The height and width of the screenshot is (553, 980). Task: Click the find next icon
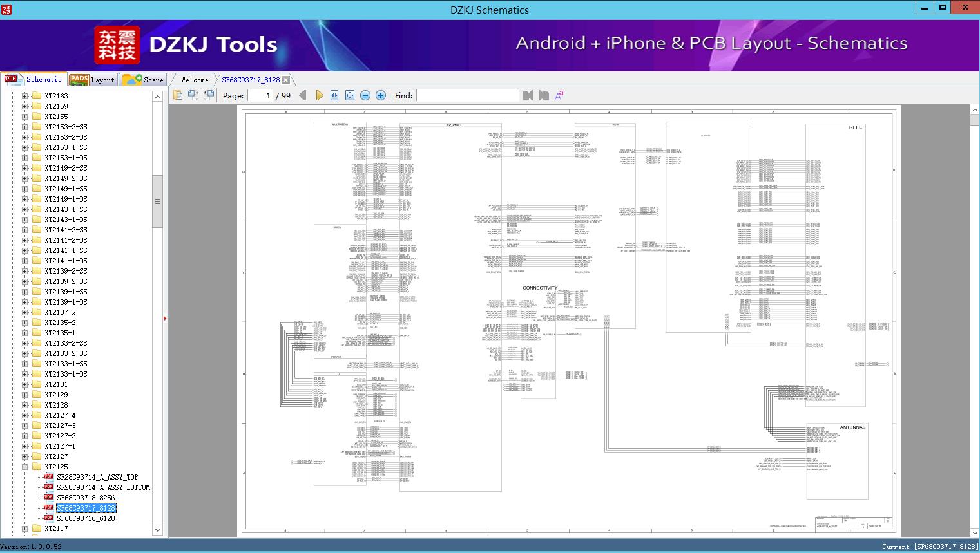pyautogui.click(x=544, y=95)
